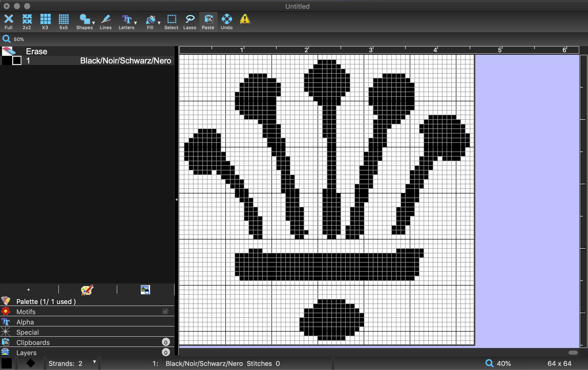
Task: Select the 5x5 stitch tool
Action: pos(64,22)
